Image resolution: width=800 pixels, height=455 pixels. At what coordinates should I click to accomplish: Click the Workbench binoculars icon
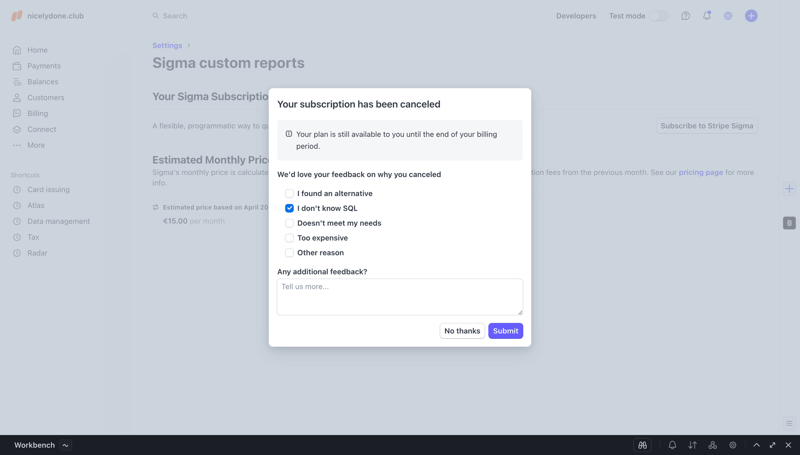642,445
